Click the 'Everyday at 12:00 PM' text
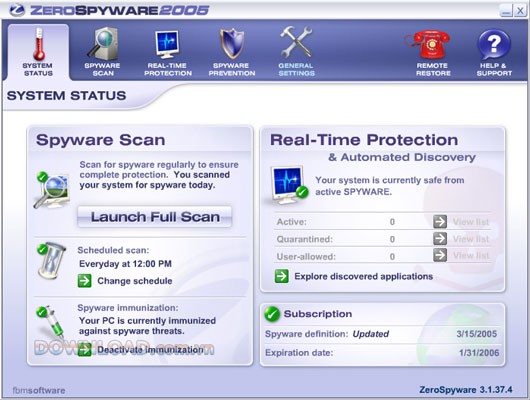Image resolution: width=530 pixels, height=400 pixels. coord(125,264)
